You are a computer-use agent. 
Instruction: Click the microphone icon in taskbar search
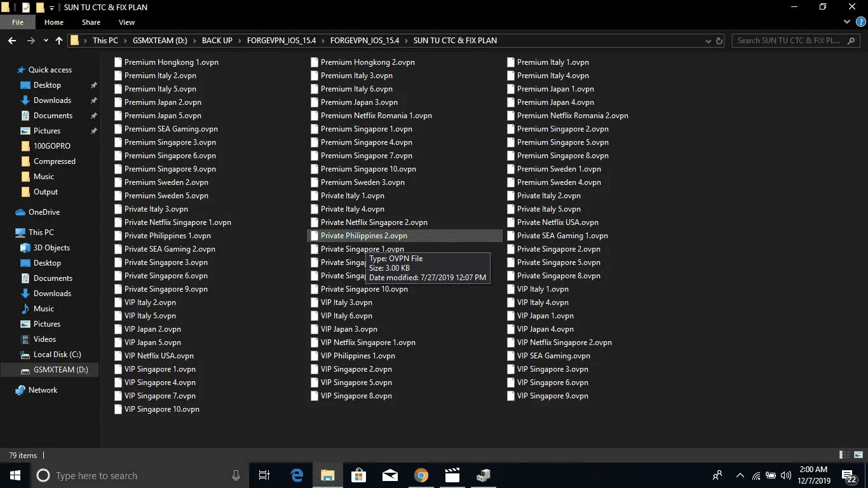236,475
